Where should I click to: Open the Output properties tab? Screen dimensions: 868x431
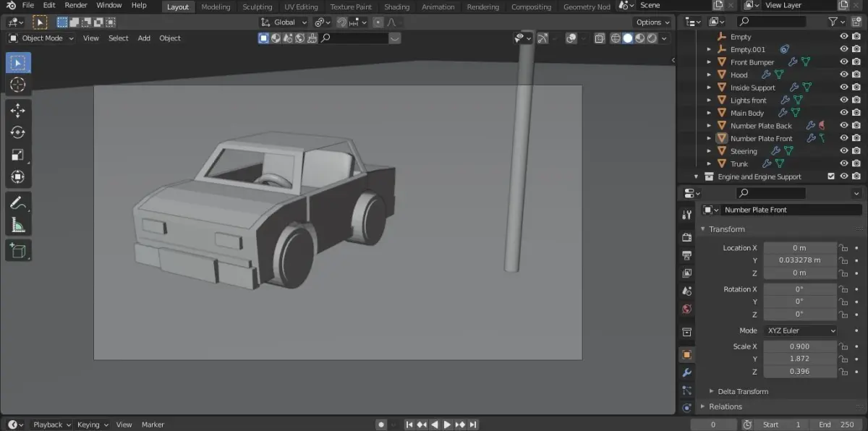click(686, 255)
